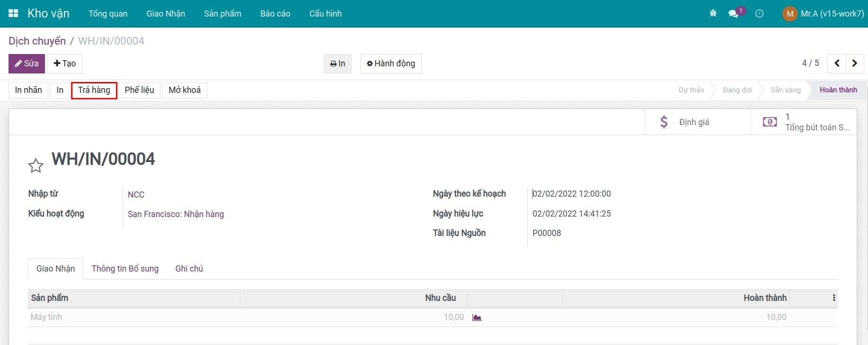
Task: Select the Sẵn sàng status stage
Action: [x=785, y=90]
